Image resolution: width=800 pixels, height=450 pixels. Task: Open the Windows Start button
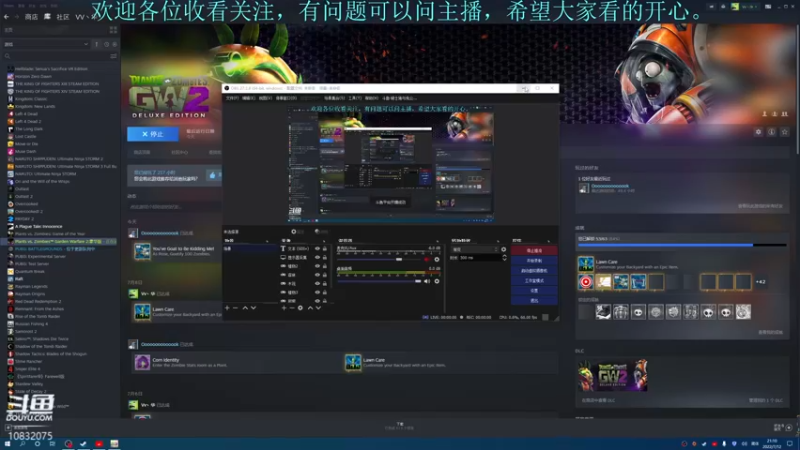pos(7,444)
